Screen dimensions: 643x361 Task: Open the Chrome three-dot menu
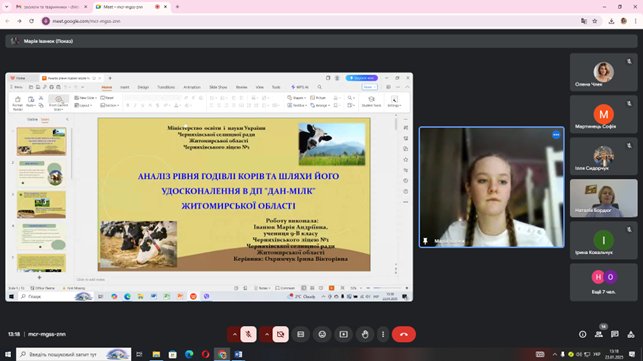click(635, 21)
